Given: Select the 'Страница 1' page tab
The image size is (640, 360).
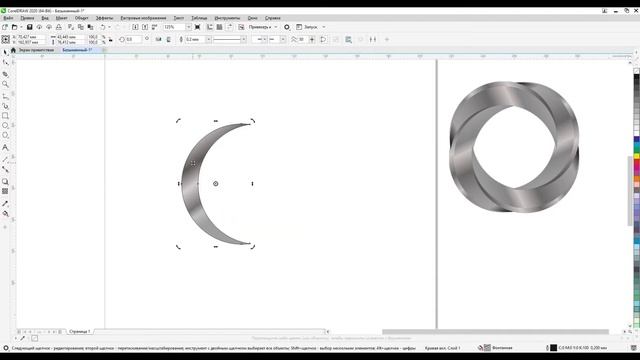Looking at the screenshot, I should point(80,331).
